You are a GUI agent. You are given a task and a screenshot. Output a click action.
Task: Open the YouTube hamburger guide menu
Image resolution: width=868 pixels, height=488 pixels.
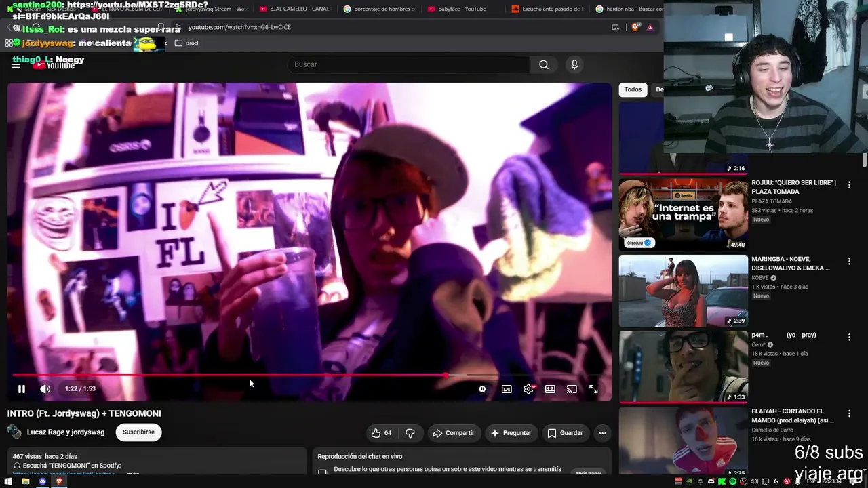[16, 64]
